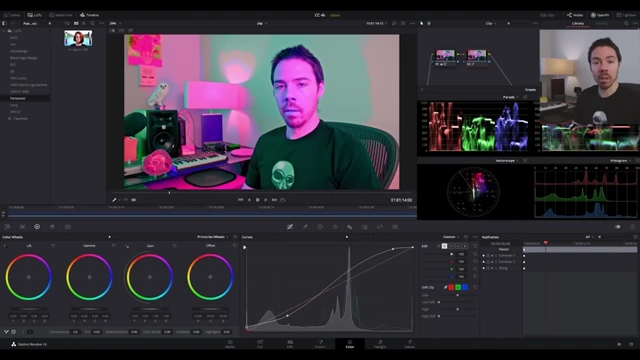Switch to the Cut page
640x360 pixels.
click(260, 344)
